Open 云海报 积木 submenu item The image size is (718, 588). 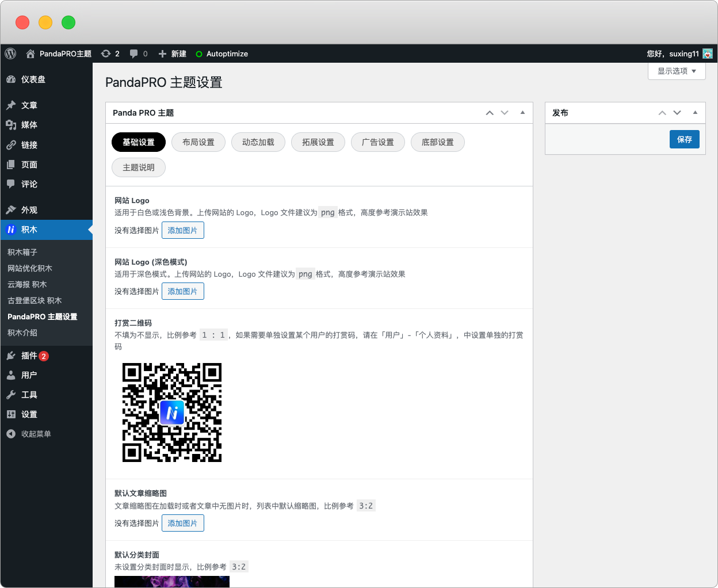pos(27,284)
